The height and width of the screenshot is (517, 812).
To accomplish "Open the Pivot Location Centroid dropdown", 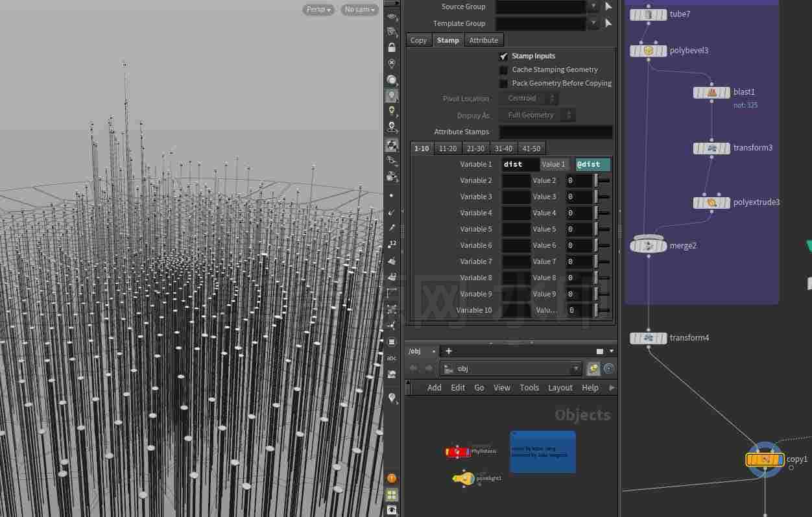I will tap(529, 99).
